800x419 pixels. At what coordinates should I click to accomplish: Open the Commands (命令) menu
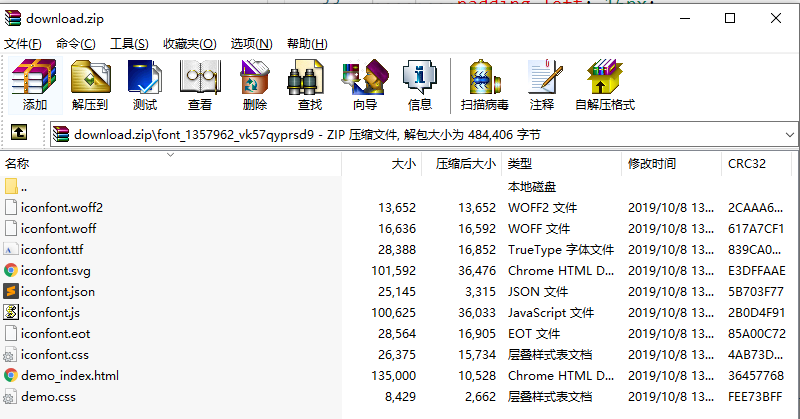[x=76, y=44]
